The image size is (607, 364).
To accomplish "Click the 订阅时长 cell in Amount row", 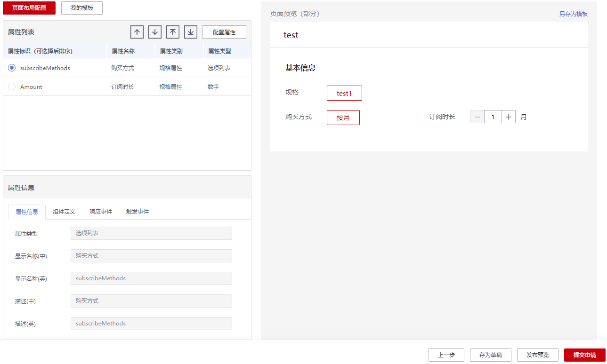I will click(x=122, y=87).
